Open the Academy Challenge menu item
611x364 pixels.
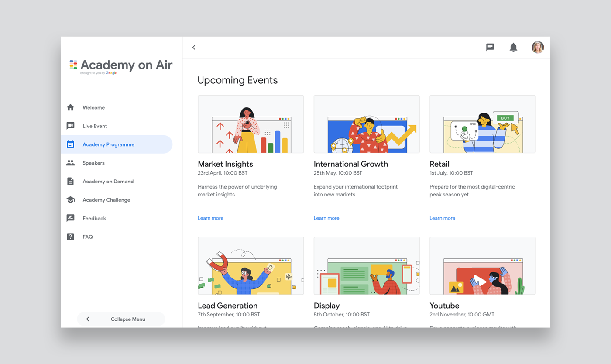pyautogui.click(x=117, y=200)
